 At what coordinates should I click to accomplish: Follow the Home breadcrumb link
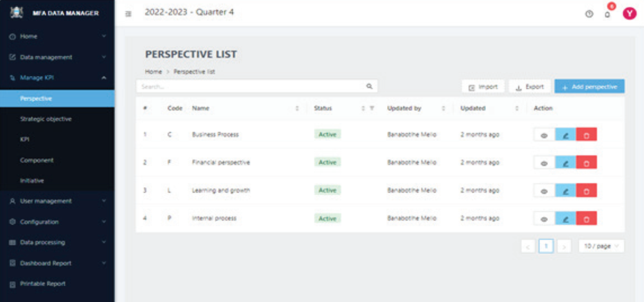[153, 72]
